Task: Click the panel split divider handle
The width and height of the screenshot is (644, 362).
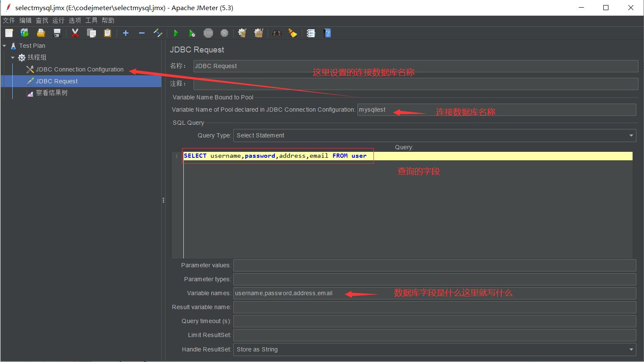Action: click(163, 200)
